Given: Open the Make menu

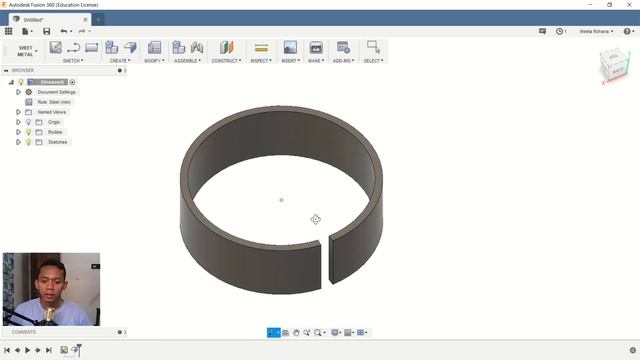Looking at the screenshot, I should (316, 60).
